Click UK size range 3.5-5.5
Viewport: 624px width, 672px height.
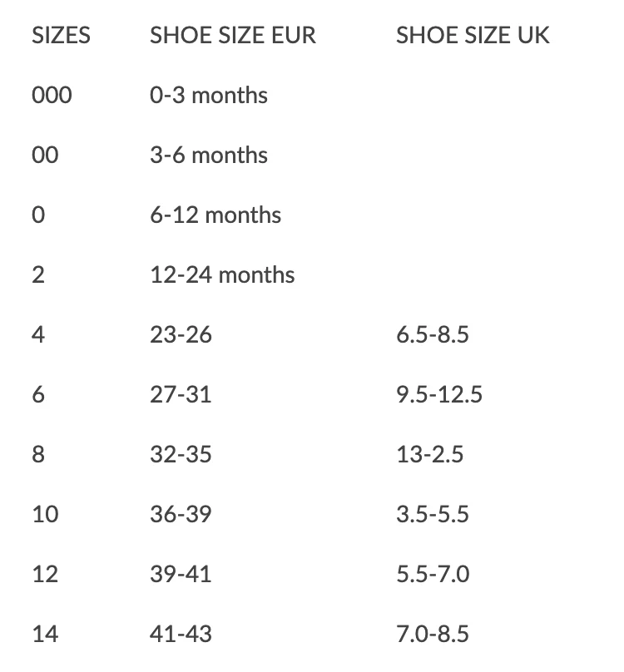tap(433, 515)
